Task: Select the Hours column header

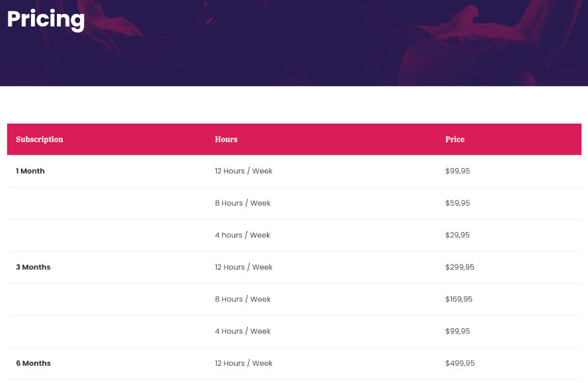Action: click(226, 140)
